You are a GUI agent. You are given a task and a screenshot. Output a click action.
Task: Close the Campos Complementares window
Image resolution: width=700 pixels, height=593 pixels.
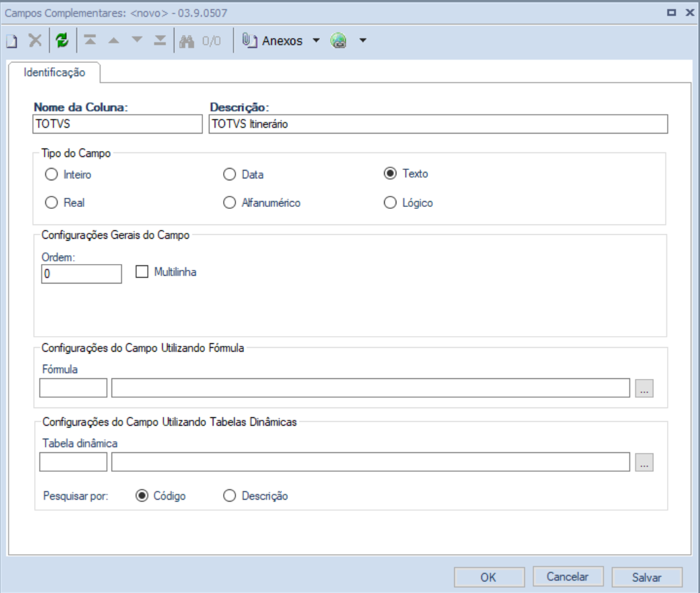coord(690,12)
